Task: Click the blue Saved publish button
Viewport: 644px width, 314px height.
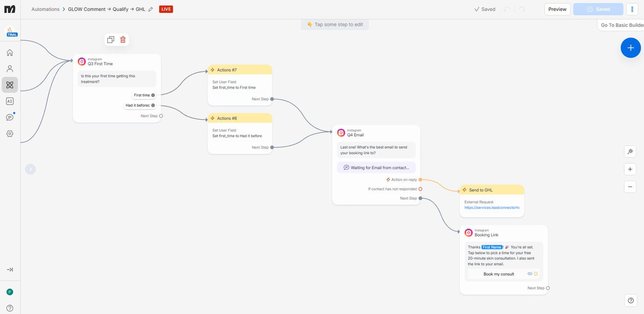Action: (598, 9)
